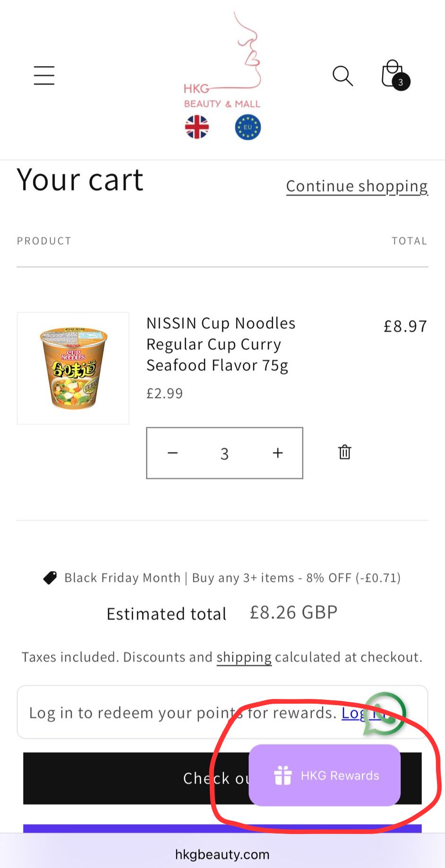Increase noodle quantity with plus button
445x868 pixels.
[278, 453]
